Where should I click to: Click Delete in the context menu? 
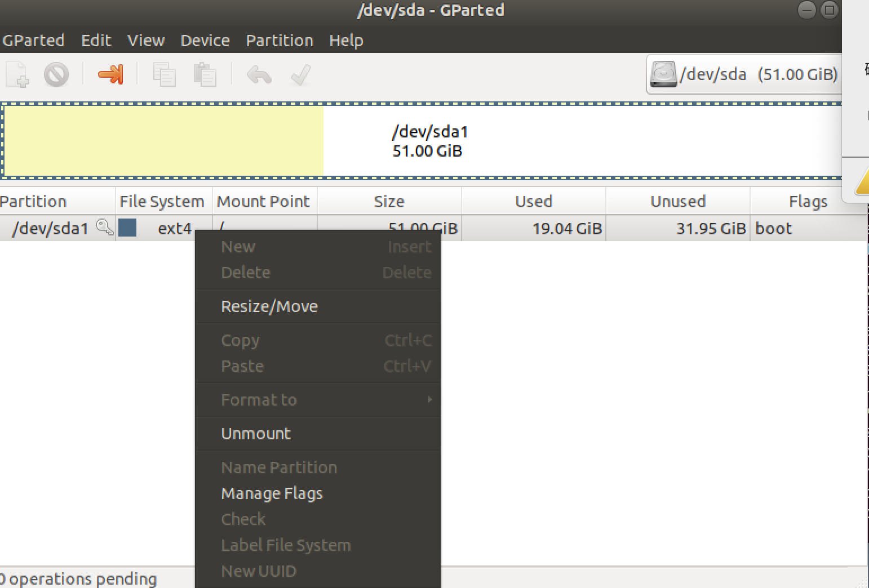(x=318, y=273)
